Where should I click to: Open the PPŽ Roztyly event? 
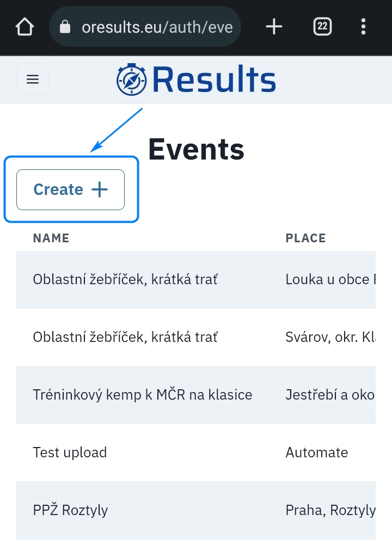click(x=70, y=510)
